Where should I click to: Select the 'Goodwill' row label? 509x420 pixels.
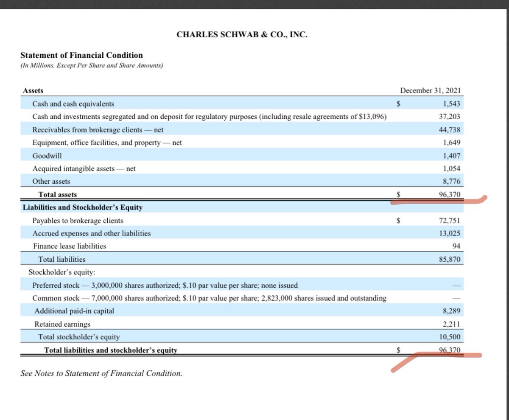[47, 156]
